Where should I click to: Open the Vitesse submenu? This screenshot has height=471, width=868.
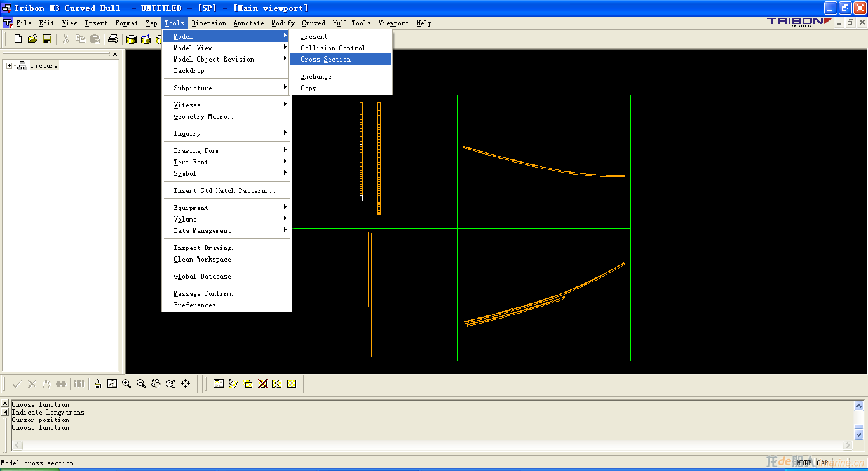tap(227, 105)
